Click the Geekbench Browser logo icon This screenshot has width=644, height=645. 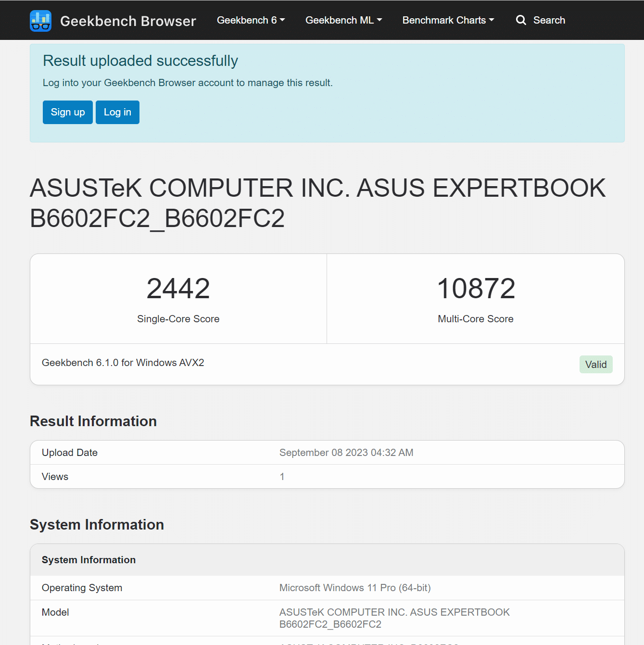(40, 21)
